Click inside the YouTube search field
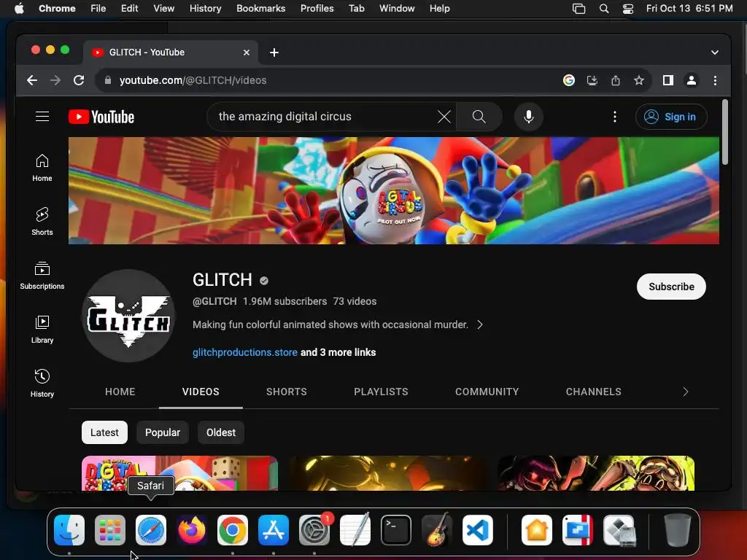 [324, 117]
